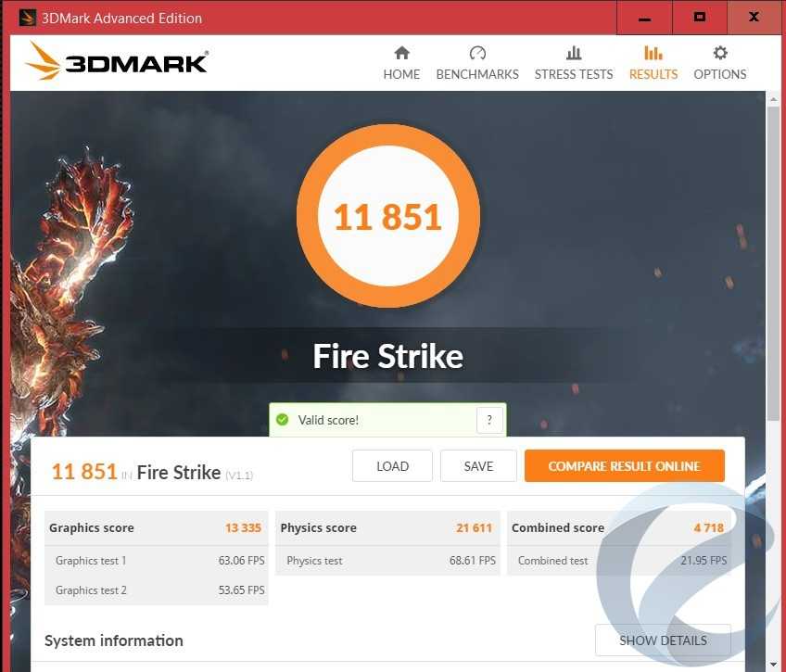Click the scrollbar down arrow
The width and height of the screenshot is (786, 672).
[773, 663]
